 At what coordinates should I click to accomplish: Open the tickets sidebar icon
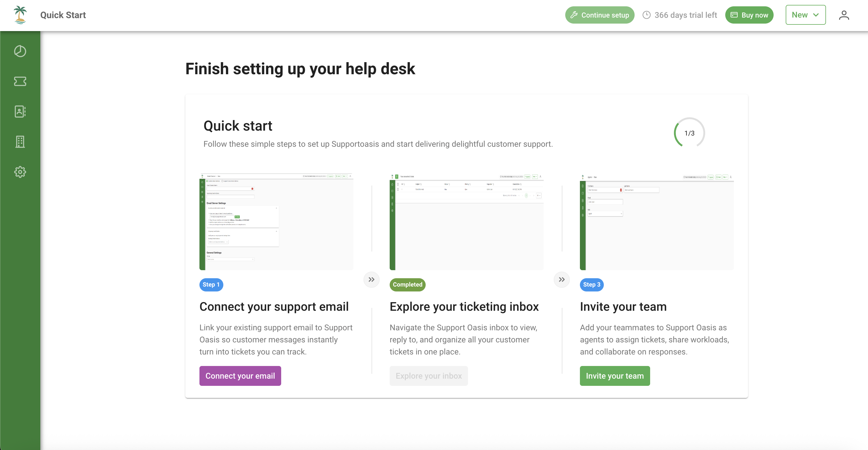[x=20, y=81]
